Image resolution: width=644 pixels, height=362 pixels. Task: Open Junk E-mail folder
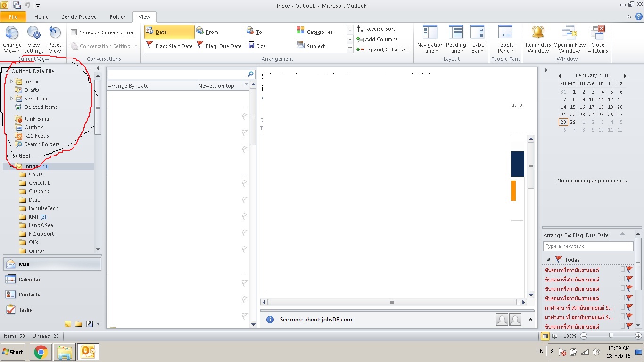[x=38, y=119]
